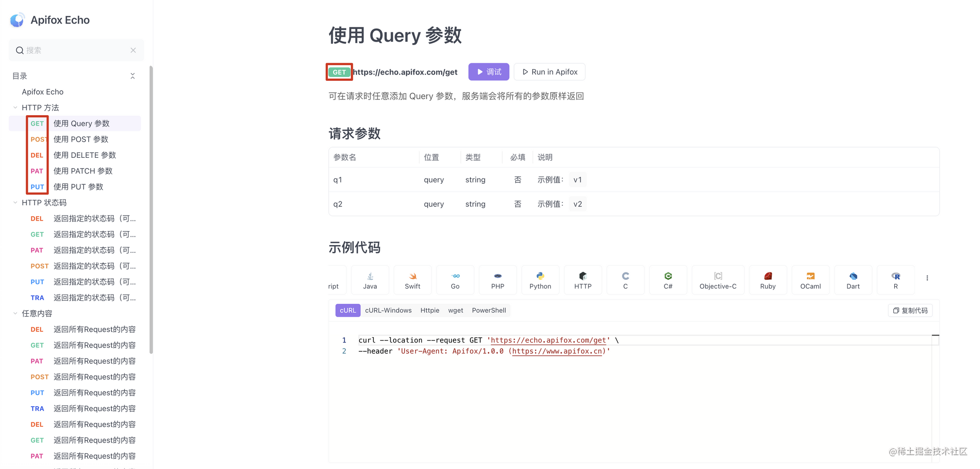980x469 pixels.
Task: Select the OCaml language icon
Action: (810, 279)
